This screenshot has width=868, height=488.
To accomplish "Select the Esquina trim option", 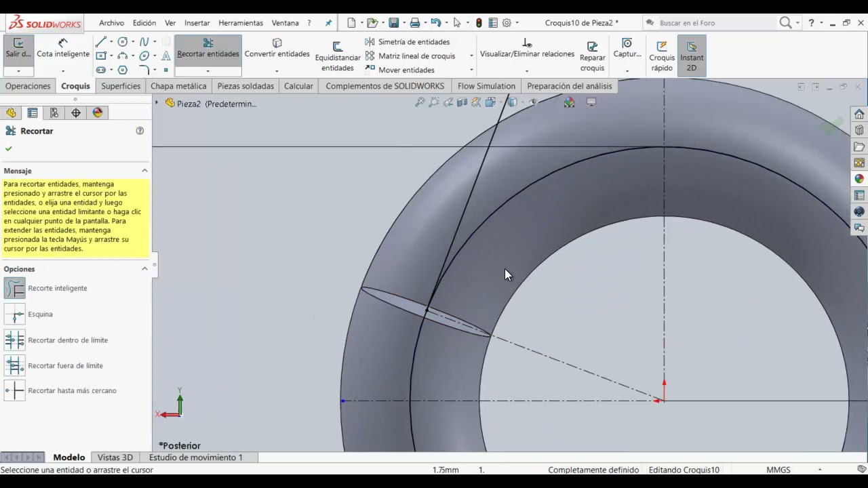I will (x=15, y=314).
